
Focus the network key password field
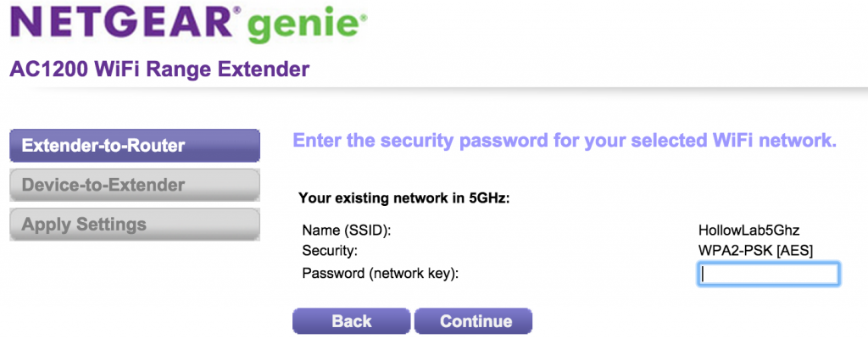click(768, 274)
